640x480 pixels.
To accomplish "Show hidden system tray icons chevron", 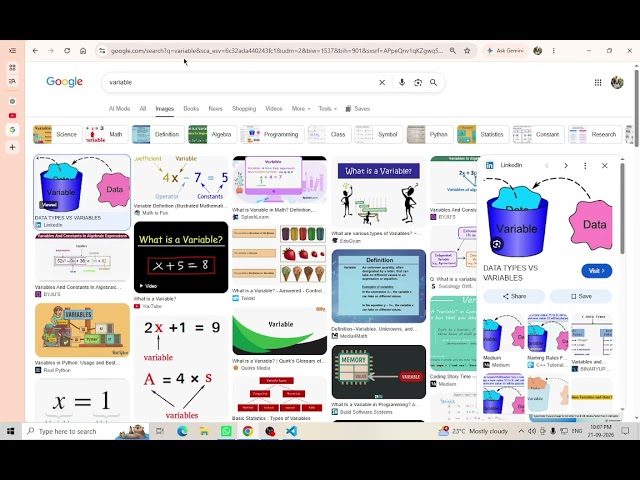I will [x=521, y=431].
